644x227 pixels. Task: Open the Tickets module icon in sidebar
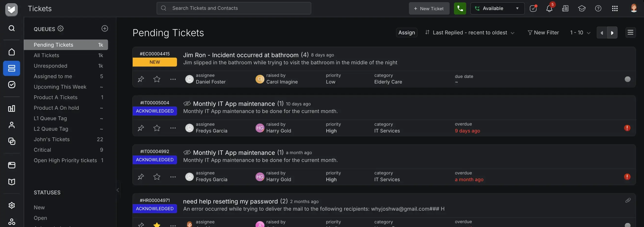pos(11,68)
